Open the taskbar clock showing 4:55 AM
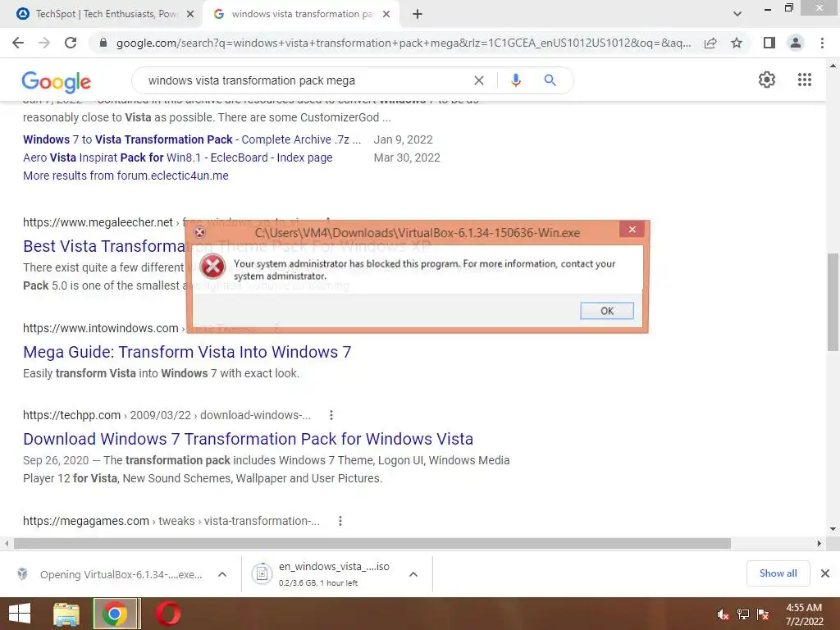The width and height of the screenshot is (840, 630). 804,614
